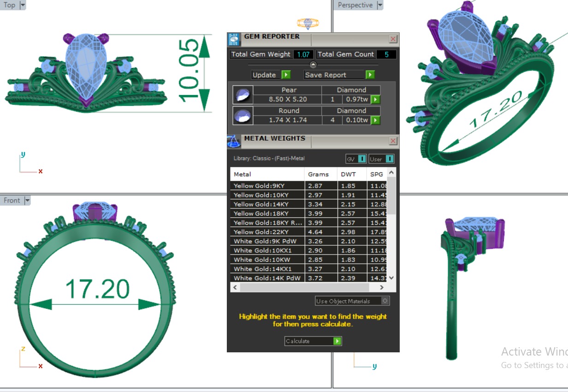Click green arrow beside Calculate

(x=337, y=341)
